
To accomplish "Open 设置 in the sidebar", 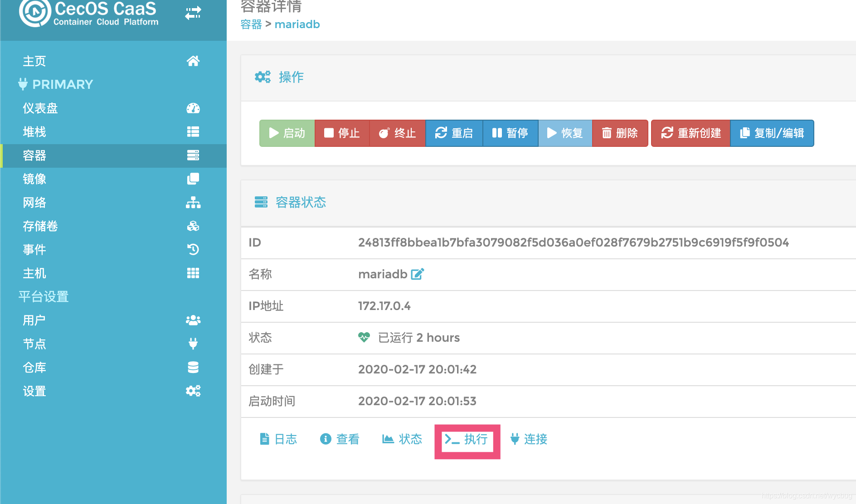I will (113, 391).
